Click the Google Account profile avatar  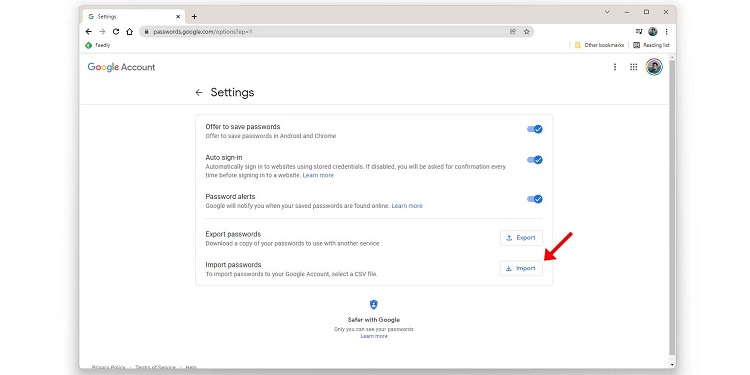[x=654, y=67]
